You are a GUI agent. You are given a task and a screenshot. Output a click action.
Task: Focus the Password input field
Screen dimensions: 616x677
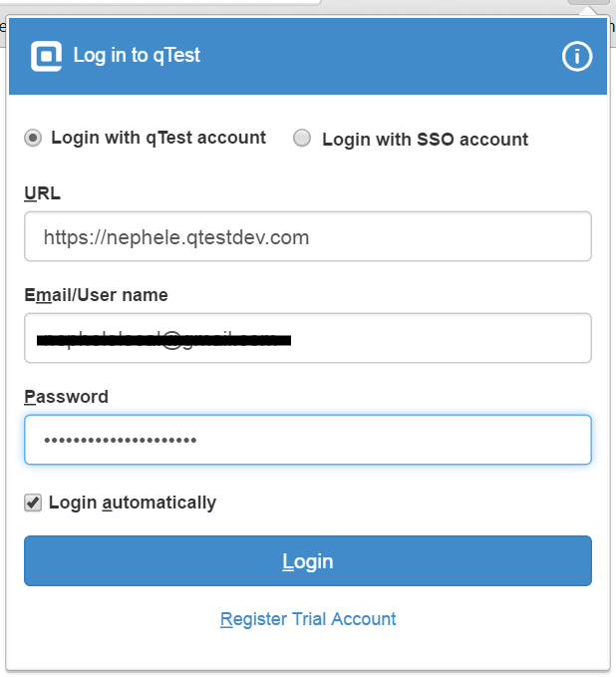pyautogui.click(x=308, y=440)
